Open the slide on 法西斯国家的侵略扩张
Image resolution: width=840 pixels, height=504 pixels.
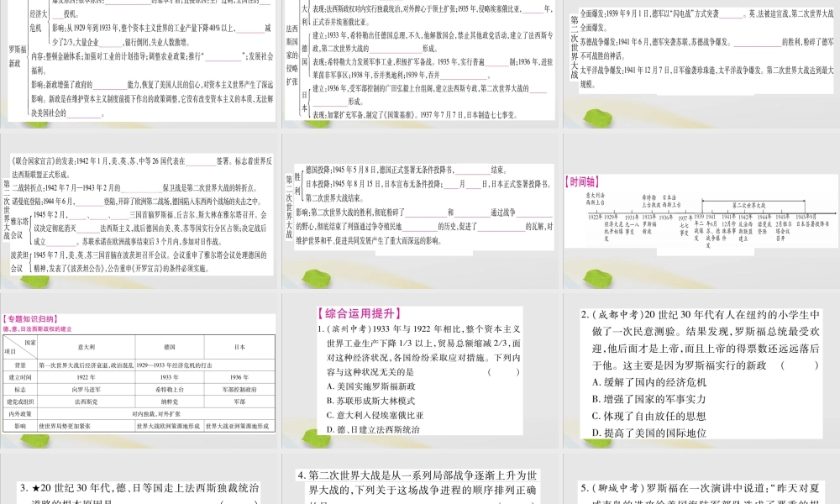420,64
